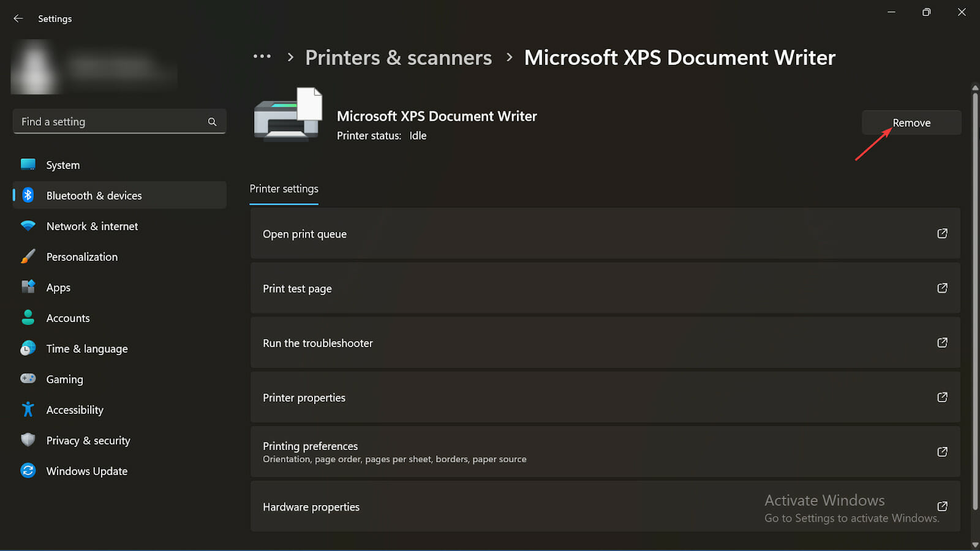Click the System monitor icon in sidebar
Image resolution: width=980 pixels, height=551 pixels.
(x=28, y=165)
